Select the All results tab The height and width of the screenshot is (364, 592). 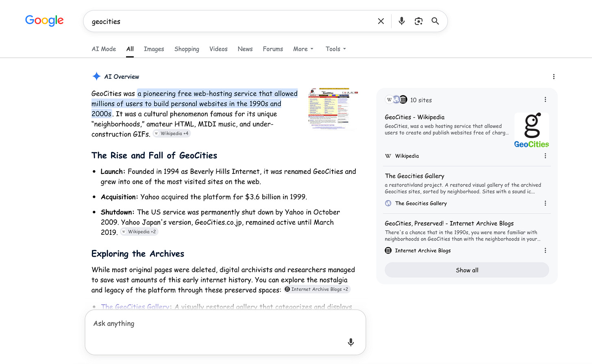tap(130, 49)
